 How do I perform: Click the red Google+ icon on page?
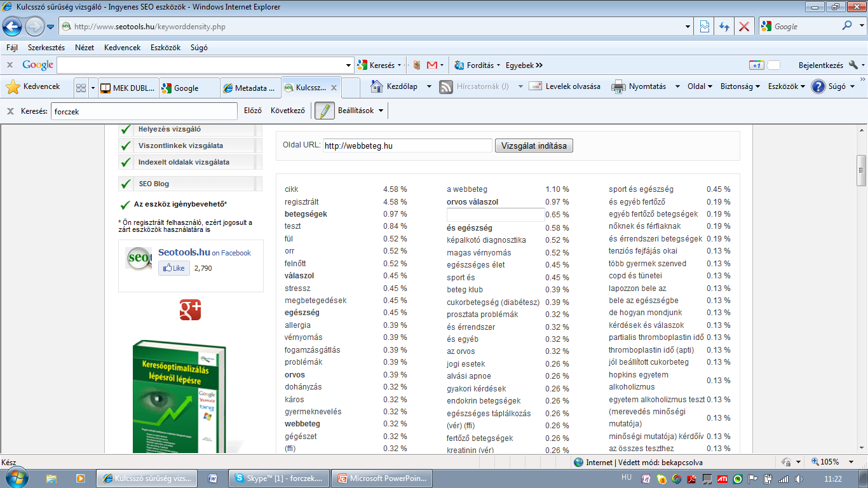pyautogui.click(x=191, y=309)
